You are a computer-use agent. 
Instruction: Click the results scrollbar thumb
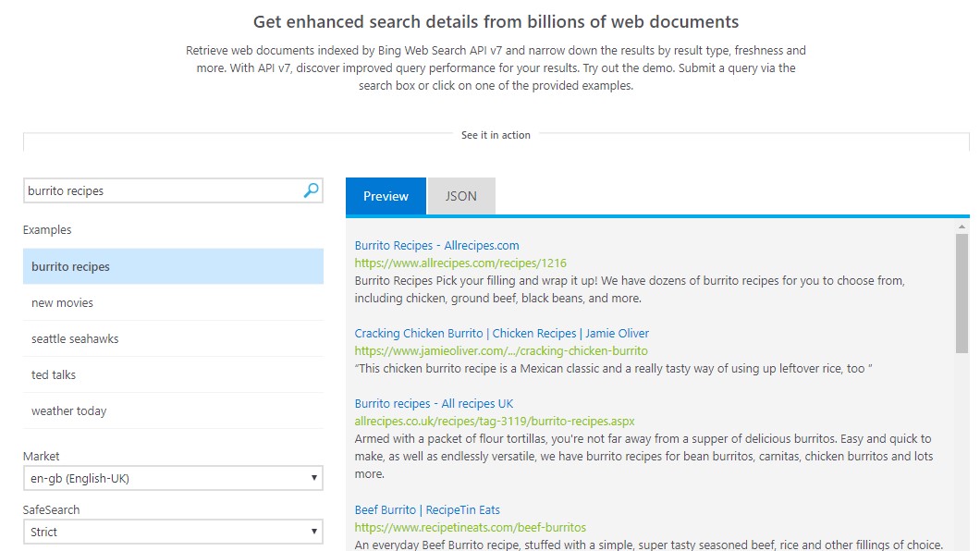[962, 294]
